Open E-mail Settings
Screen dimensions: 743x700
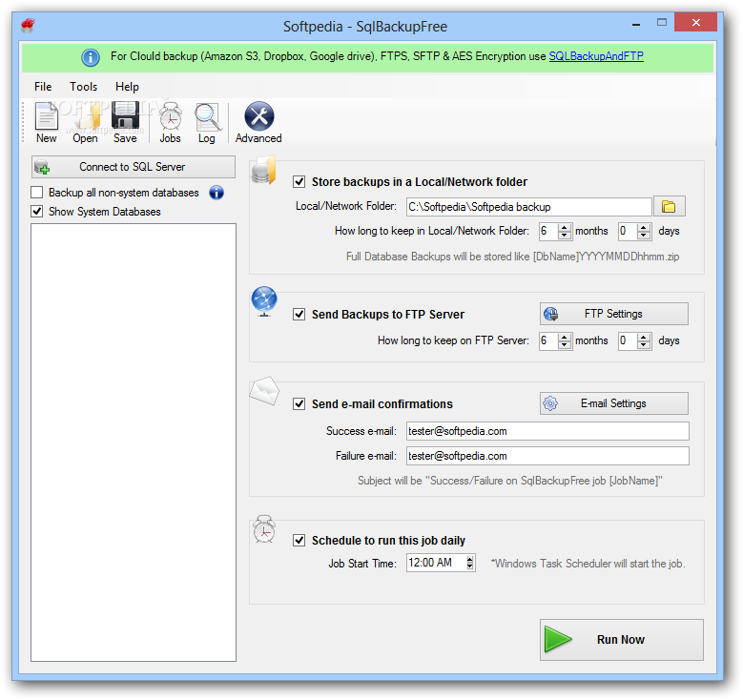click(614, 403)
